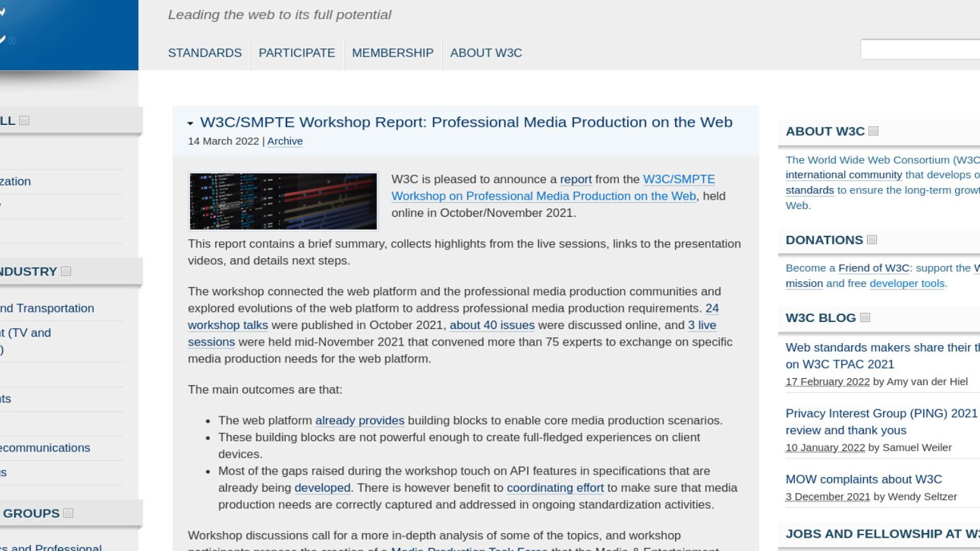
Task: Open the Web standards makers TPAC 2021 post
Action: point(882,356)
